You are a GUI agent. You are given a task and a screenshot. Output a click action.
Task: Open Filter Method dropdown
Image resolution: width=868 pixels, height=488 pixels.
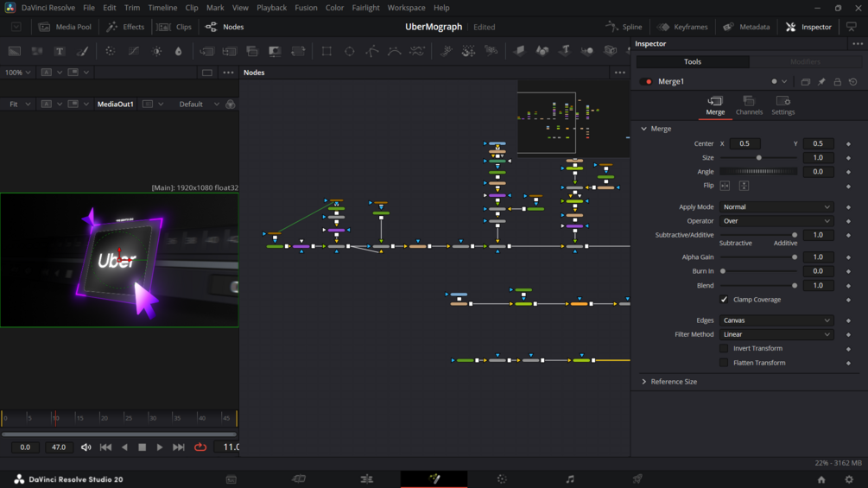coord(776,334)
